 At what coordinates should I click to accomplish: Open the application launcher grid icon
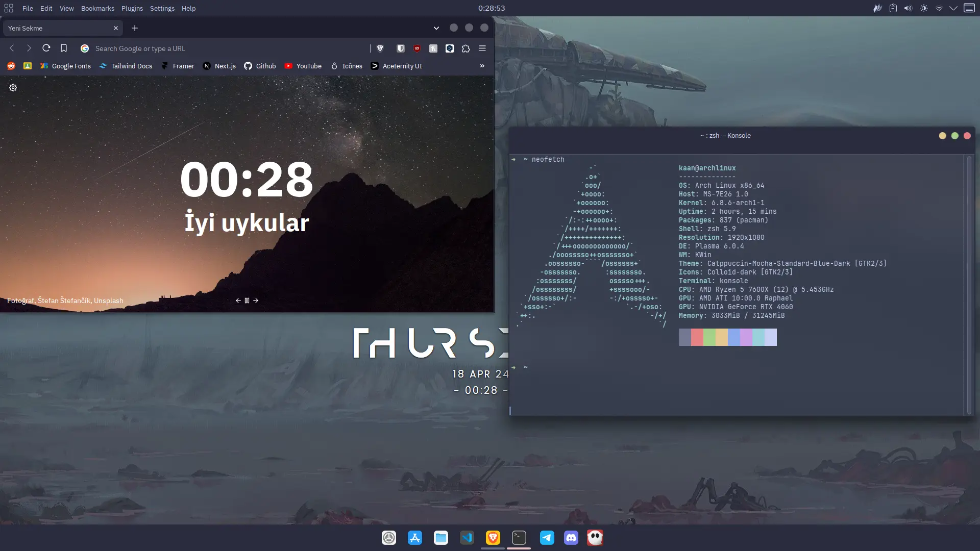9,8
